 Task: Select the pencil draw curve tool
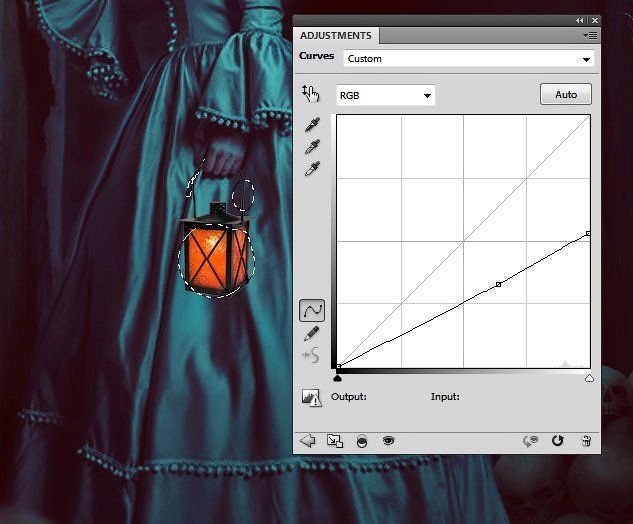pos(311,333)
